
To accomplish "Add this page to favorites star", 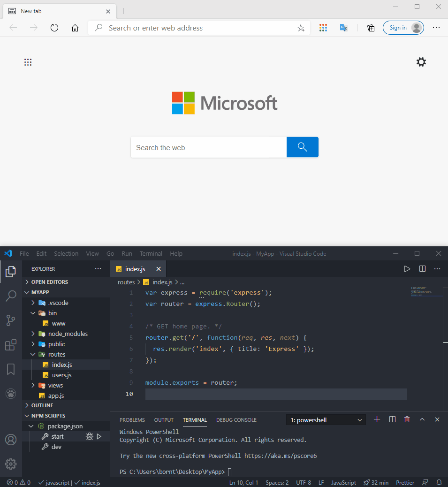I will (301, 28).
